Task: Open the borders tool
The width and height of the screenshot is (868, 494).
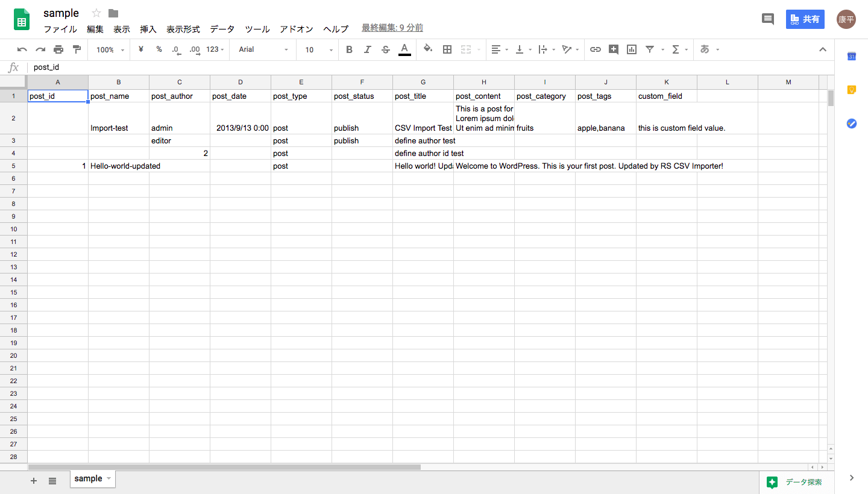Action: (x=447, y=49)
